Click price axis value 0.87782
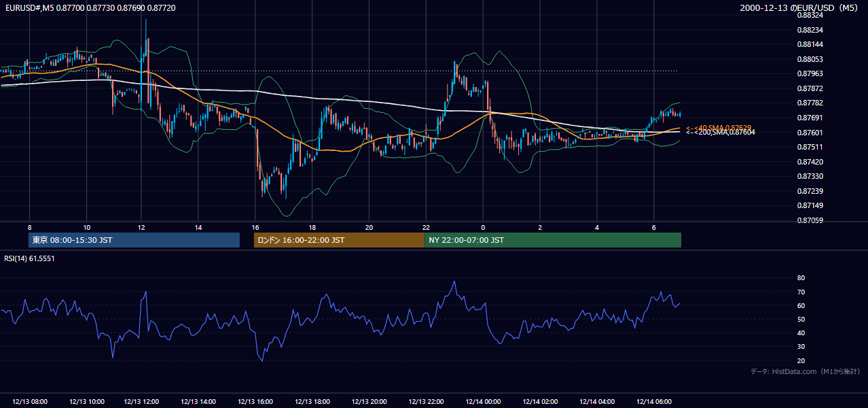This screenshot has width=868, height=408. click(810, 103)
